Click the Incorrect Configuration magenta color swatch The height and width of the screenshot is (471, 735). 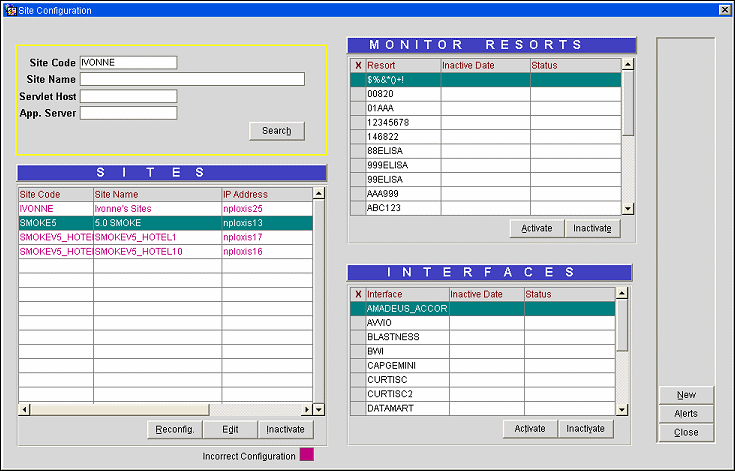[x=307, y=455]
